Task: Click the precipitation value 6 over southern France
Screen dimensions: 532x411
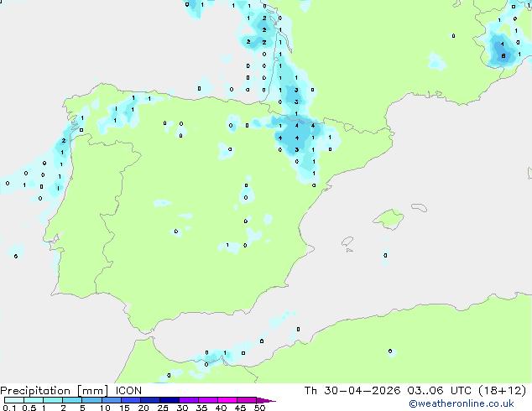Action: click(x=503, y=56)
